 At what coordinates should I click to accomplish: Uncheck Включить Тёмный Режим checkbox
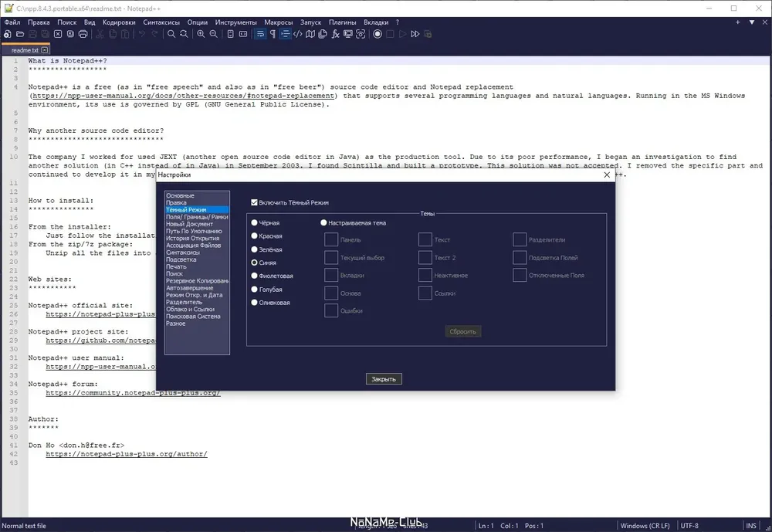(x=254, y=202)
